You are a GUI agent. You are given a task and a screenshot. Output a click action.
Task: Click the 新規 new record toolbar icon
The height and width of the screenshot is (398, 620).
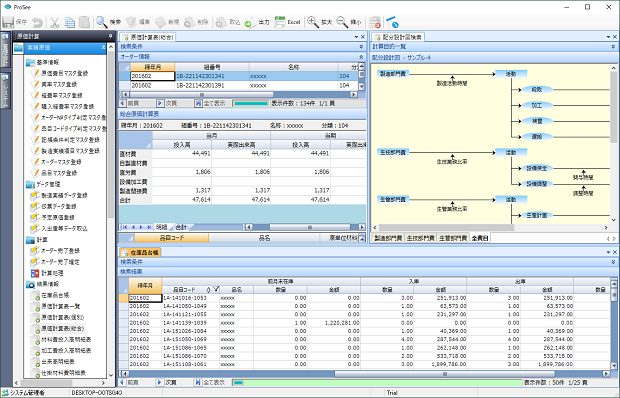pyautogui.click(x=160, y=22)
